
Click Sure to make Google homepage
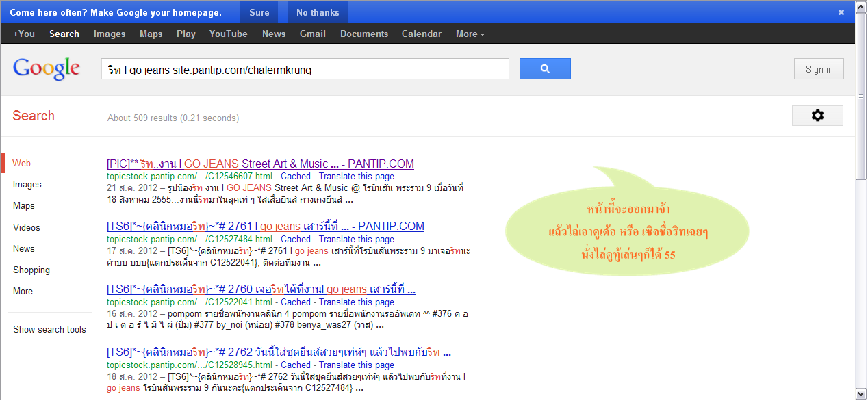click(x=259, y=12)
